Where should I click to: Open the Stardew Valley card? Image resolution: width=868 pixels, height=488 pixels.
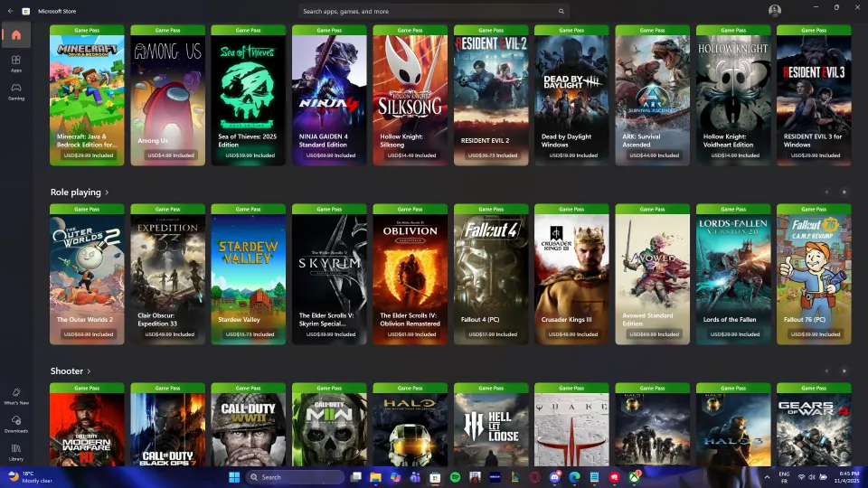coord(248,274)
